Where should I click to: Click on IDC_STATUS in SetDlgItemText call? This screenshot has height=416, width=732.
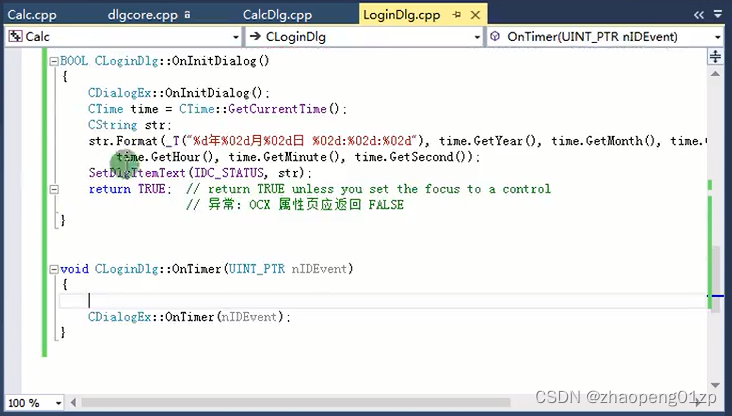click(229, 173)
